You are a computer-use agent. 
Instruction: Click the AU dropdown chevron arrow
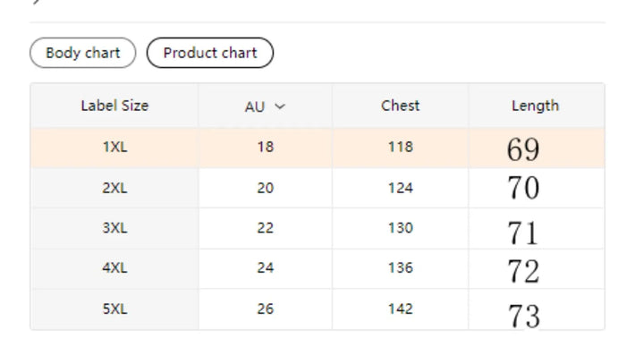point(280,106)
